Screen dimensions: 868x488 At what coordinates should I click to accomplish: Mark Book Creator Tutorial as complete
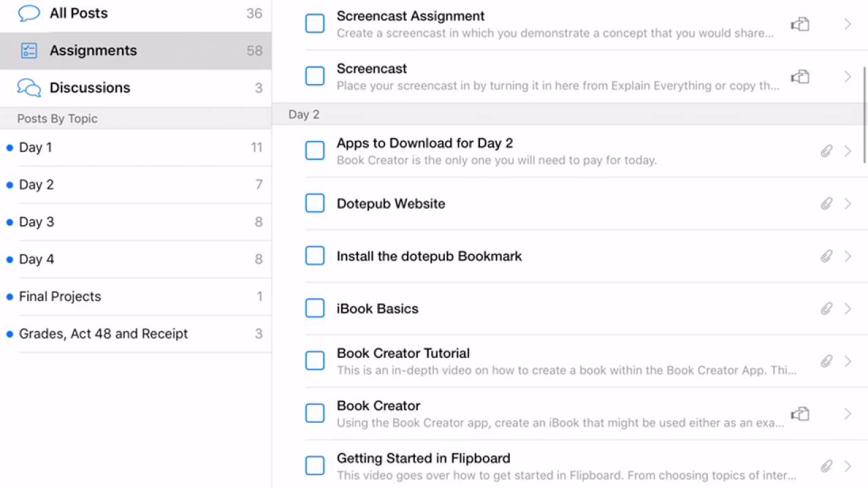(315, 361)
